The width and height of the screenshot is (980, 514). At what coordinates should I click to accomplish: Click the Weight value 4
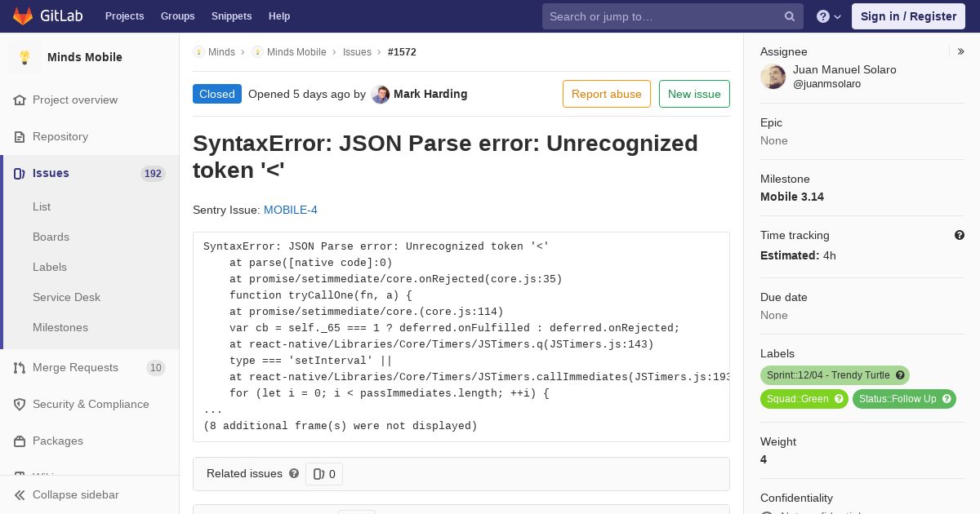[x=764, y=459]
